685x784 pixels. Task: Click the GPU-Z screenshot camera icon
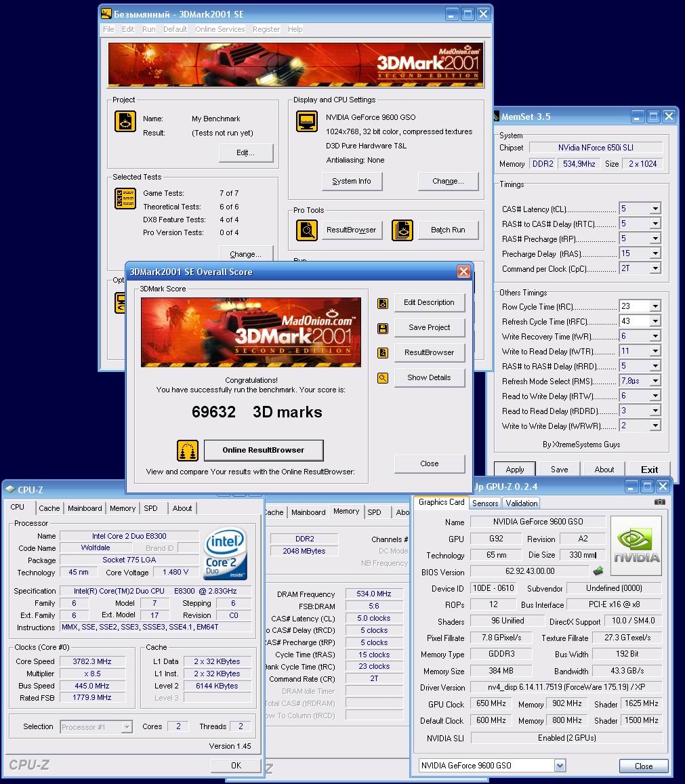[x=659, y=502]
